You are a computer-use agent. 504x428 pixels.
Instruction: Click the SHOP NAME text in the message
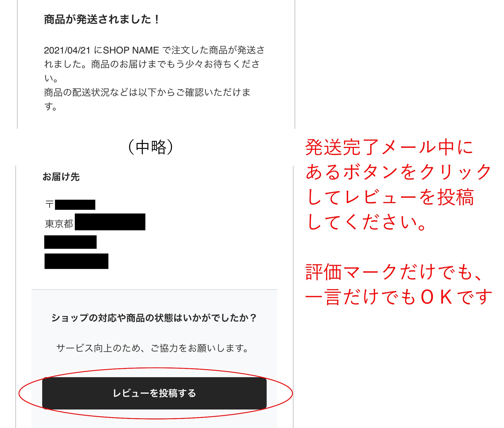pyautogui.click(x=131, y=50)
